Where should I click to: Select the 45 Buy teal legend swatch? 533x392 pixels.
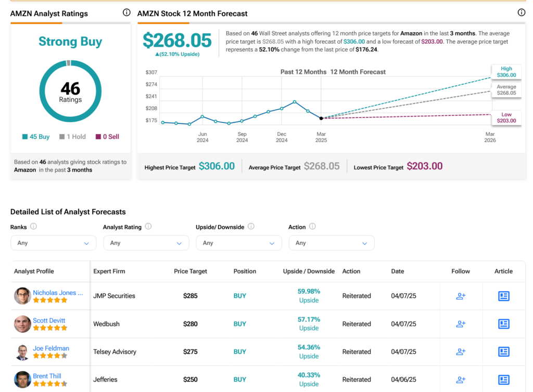point(25,137)
